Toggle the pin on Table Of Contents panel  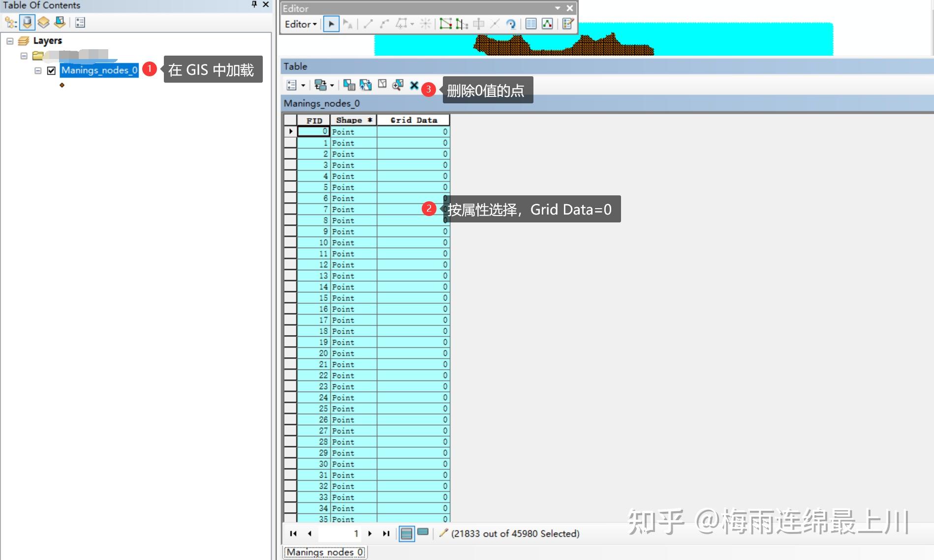(253, 5)
